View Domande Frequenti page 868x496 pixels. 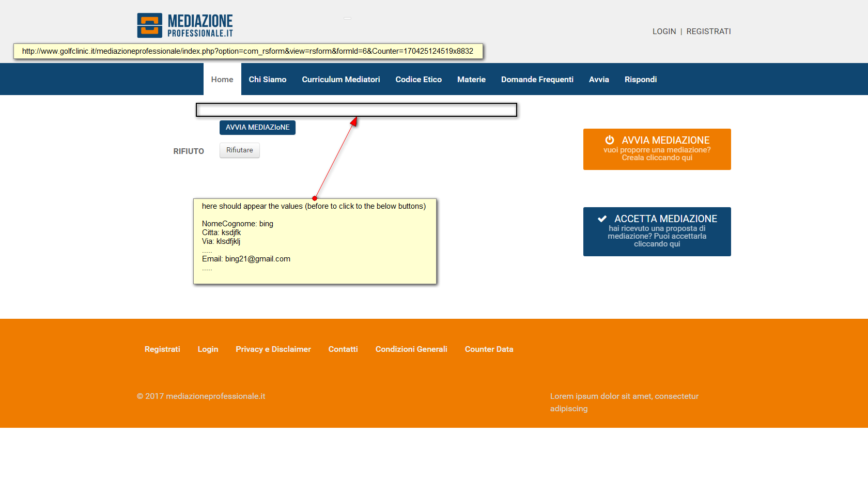537,79
